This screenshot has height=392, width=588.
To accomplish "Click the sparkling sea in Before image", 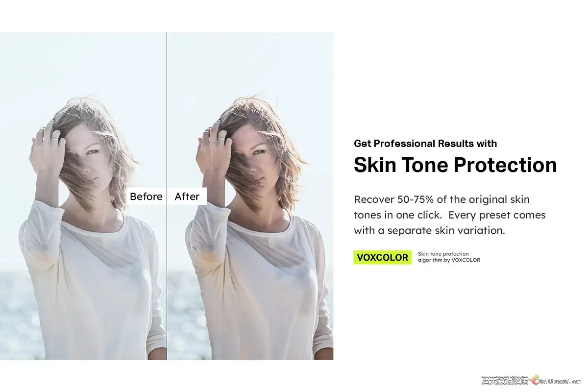I will coord(12,314).
